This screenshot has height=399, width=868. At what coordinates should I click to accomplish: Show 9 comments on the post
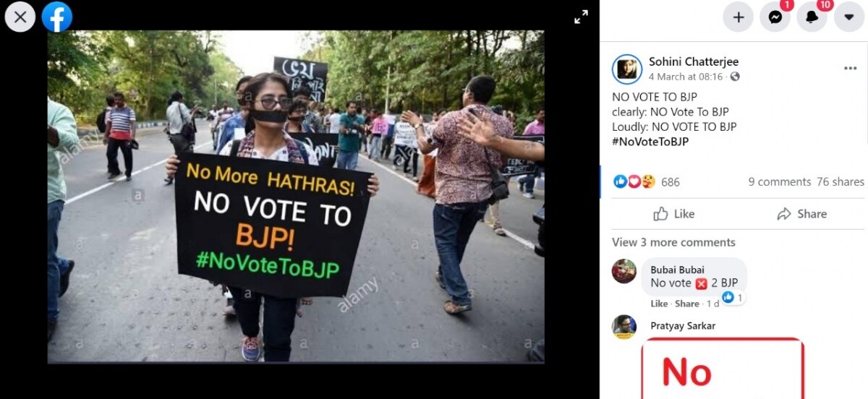tap(779, 182)
